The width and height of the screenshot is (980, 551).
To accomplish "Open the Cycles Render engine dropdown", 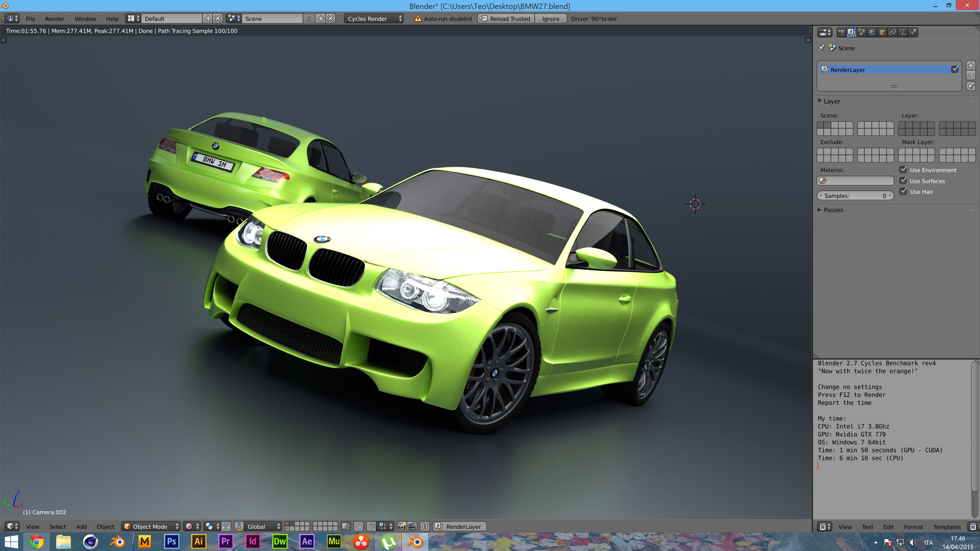I will tap(374, 19).
